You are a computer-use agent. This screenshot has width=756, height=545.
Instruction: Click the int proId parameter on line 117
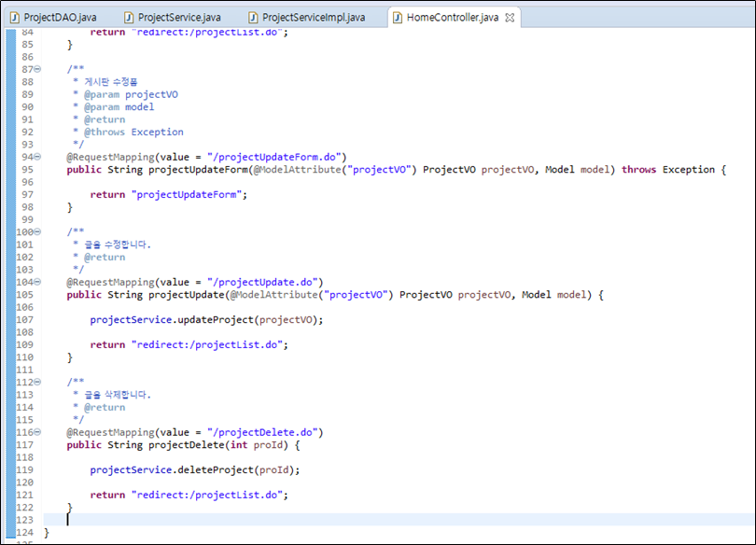(x=257, y=445)
